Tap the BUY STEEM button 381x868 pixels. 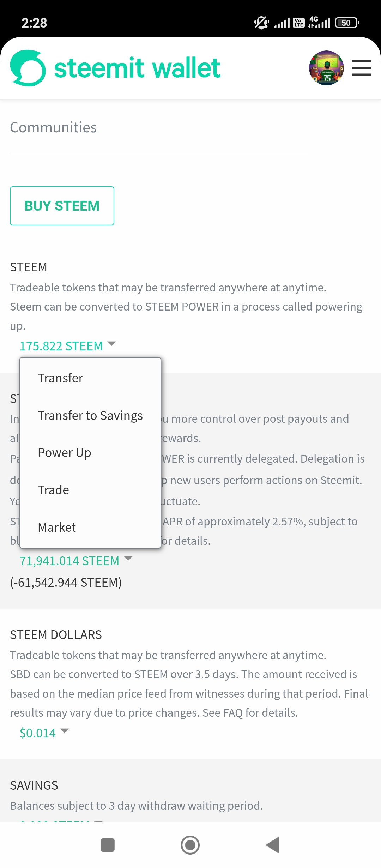(x=62, y=206)
